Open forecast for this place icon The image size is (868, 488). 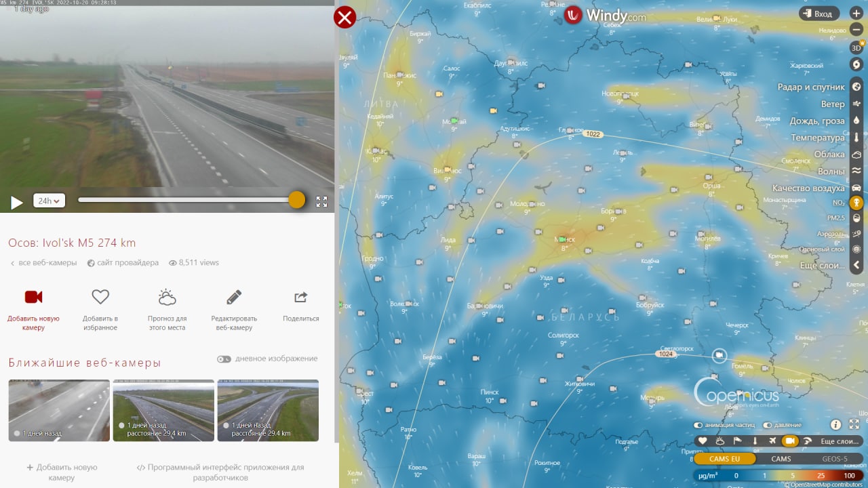point(167,297)
